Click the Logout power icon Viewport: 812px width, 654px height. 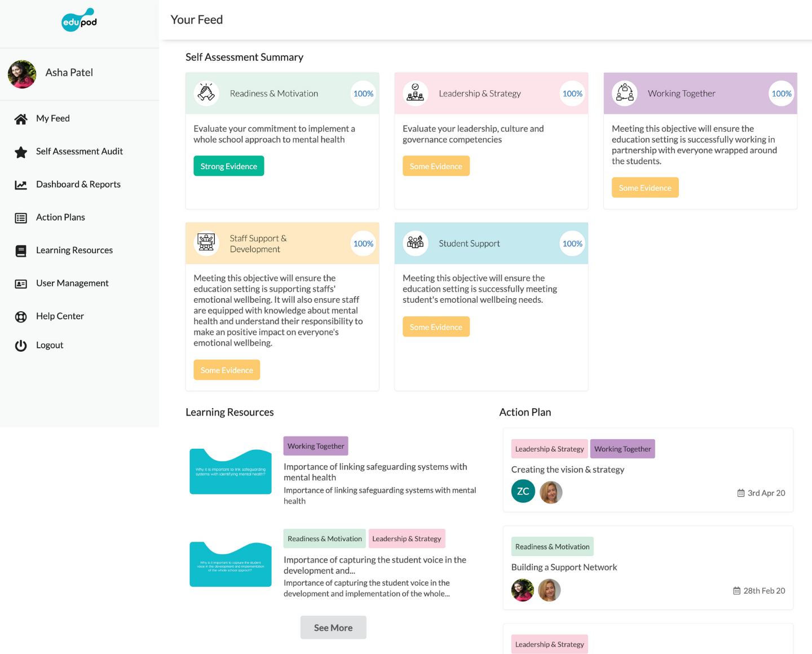coord(21,346)
